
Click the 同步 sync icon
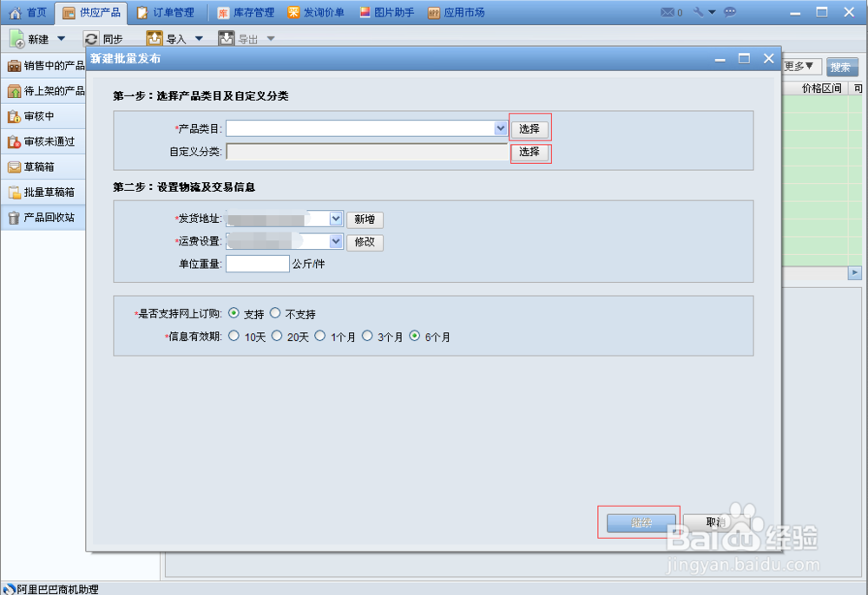click(x=91, y=39)
